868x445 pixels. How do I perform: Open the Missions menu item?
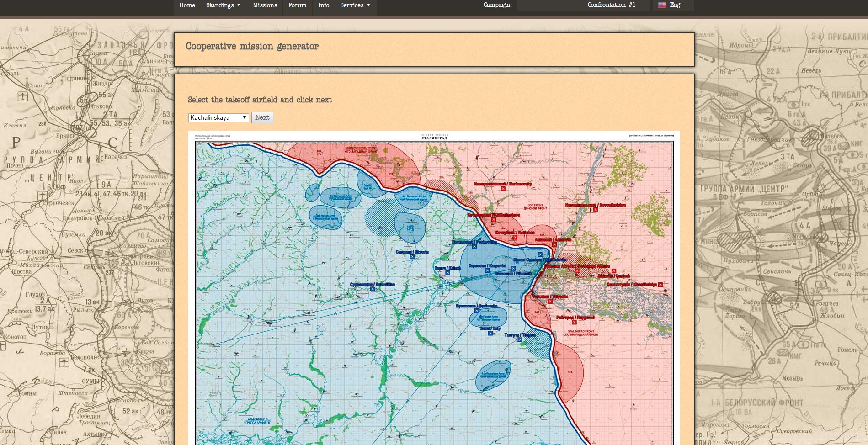pos(265,5)
